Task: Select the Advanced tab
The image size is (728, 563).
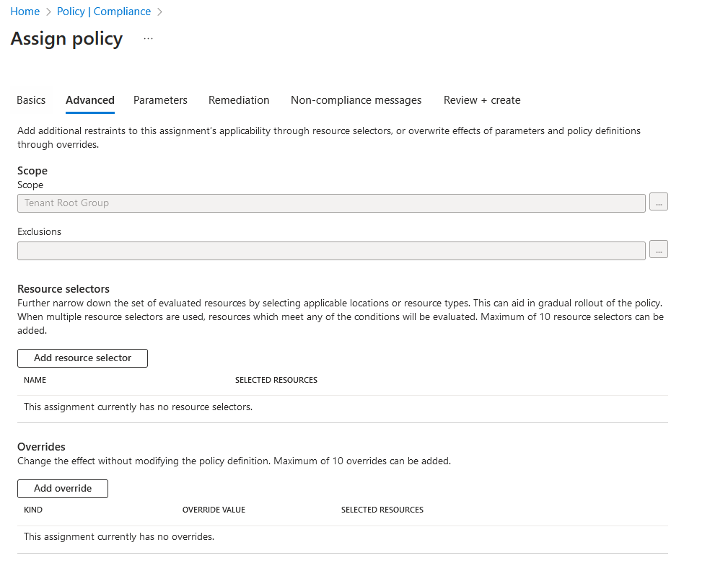Action: point(89,100)
